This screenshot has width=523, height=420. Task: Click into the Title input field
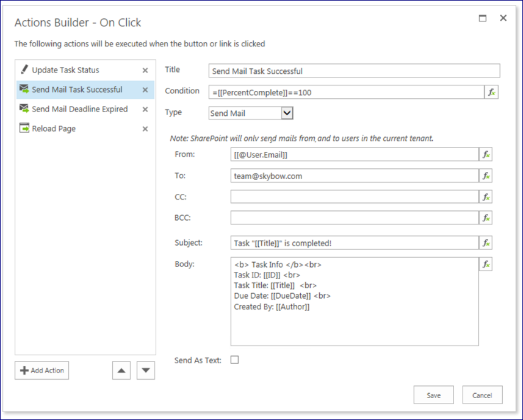[354, 71]
